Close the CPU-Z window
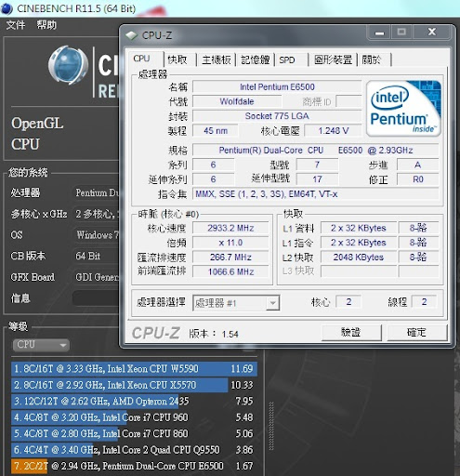This screenshot has height=476, width=460. click(432, 33)
